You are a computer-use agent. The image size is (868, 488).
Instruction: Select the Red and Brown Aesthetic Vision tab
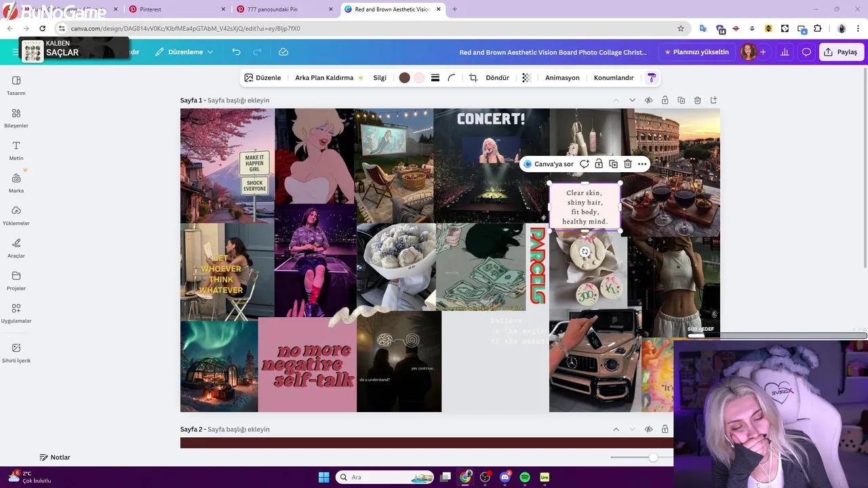point(393,9)
